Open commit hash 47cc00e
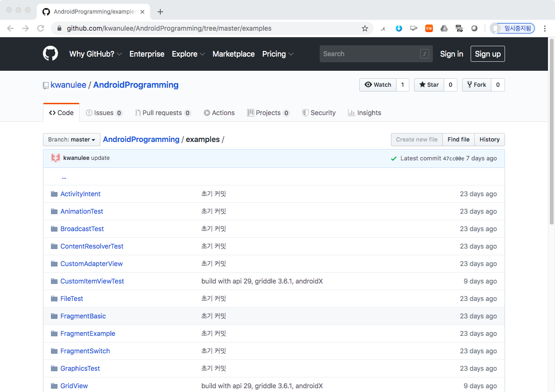 coord(454,158)
